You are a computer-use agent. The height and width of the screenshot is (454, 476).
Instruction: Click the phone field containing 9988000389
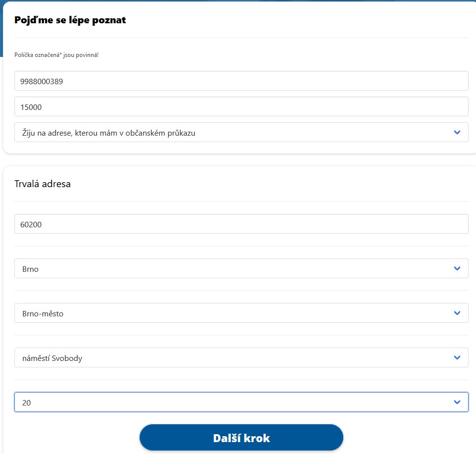(241, 81)
